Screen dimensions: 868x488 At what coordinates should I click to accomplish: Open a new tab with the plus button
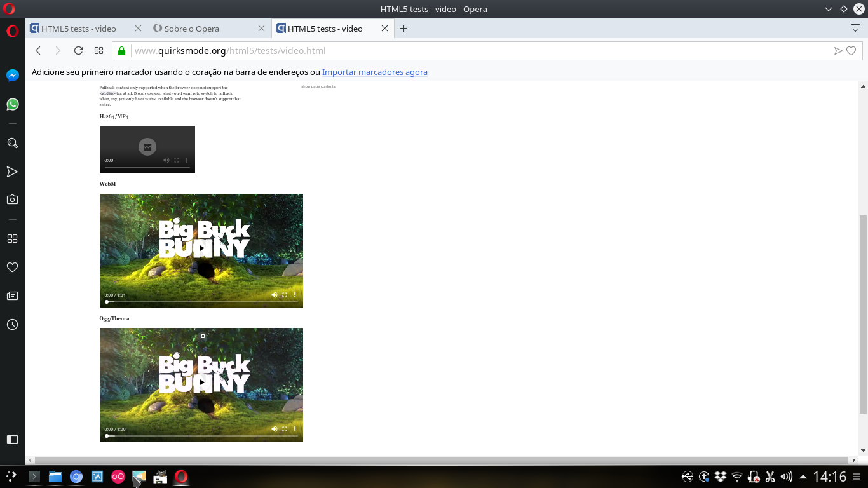coord(403,29)
